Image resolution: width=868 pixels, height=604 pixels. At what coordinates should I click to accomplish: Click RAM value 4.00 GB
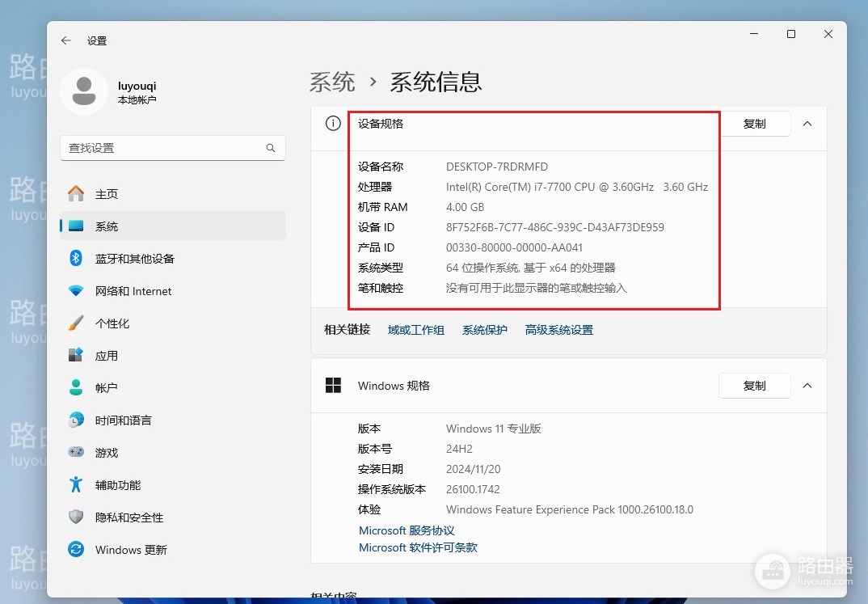click(x=465, y=207)
